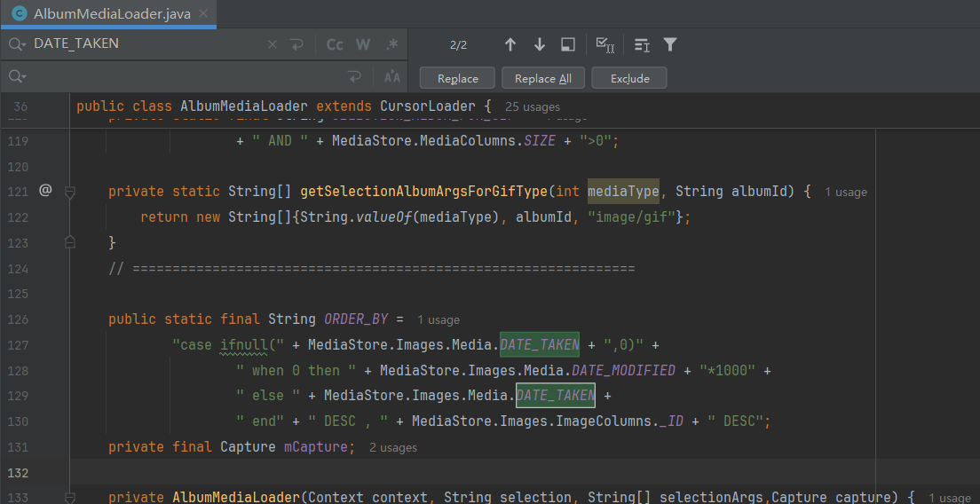This screenshot has width=980, height=504.
Task: Click DATE_MODIFIED on line 128
Action: 624,370
